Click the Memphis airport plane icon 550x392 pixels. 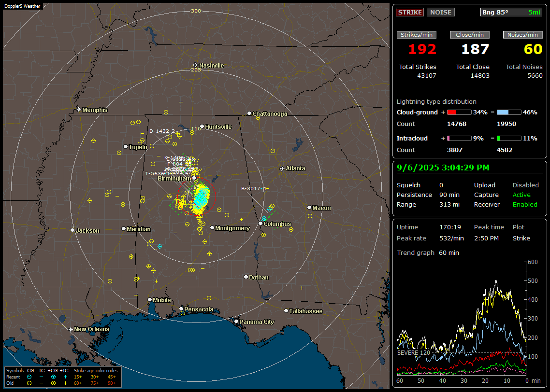tap(79, 110)
